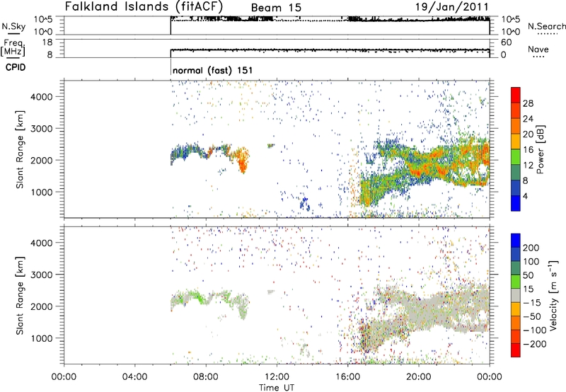Click the orange echo patch near 10:00 in power panel

click(243, 161)
